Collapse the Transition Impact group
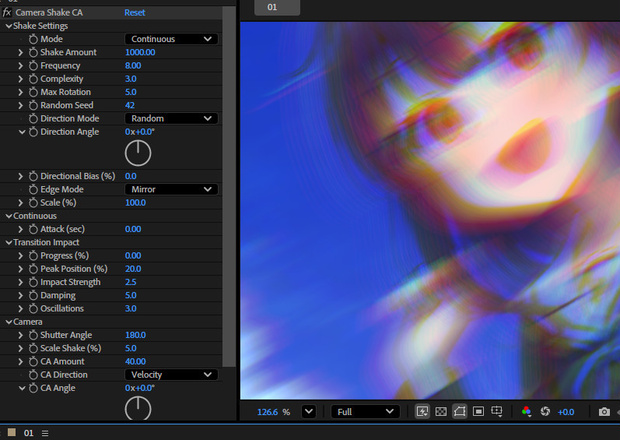 click(9, 242)
